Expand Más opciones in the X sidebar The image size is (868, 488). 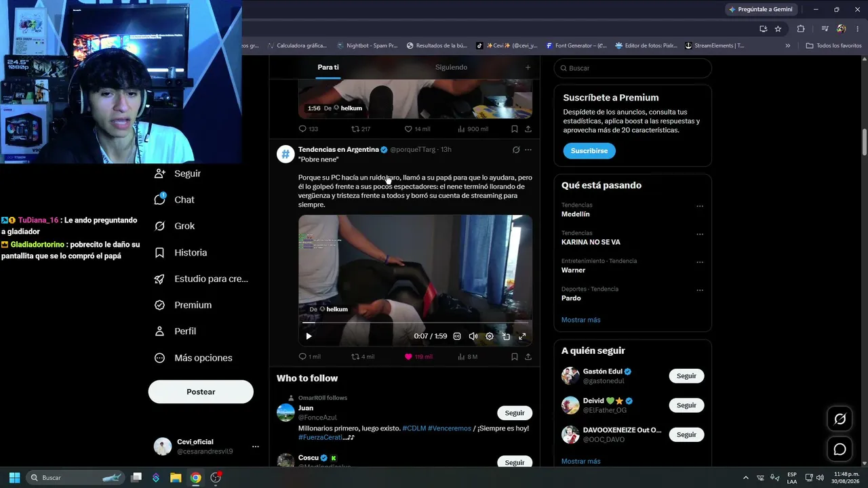click(193, 358)
